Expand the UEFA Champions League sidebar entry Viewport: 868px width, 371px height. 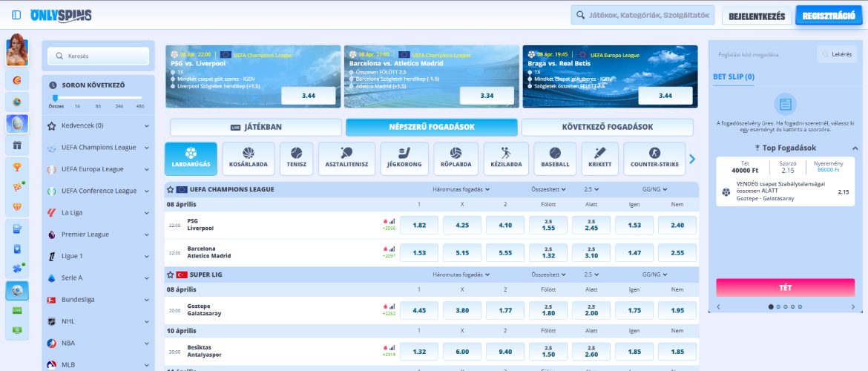point(98,148)
